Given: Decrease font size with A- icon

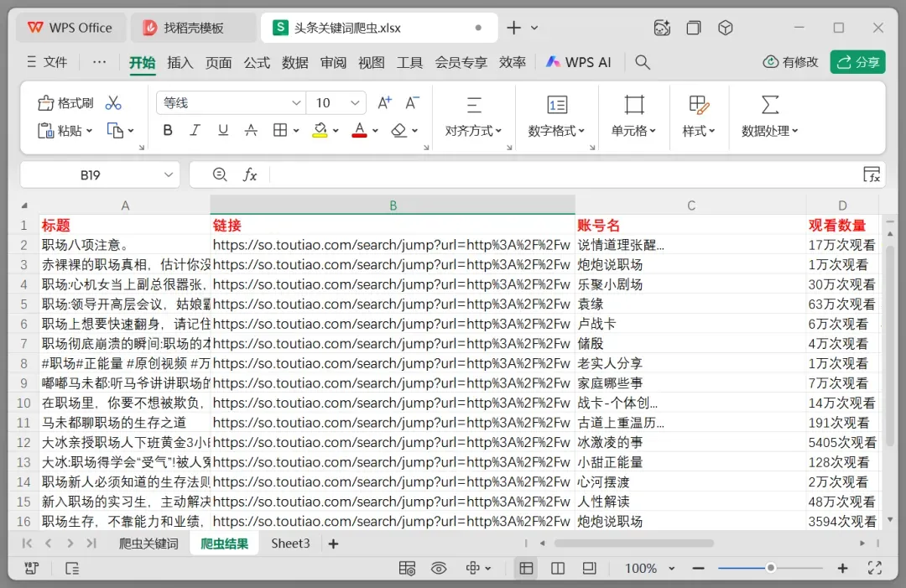Looking at the screenshot, I should [412, 103].
